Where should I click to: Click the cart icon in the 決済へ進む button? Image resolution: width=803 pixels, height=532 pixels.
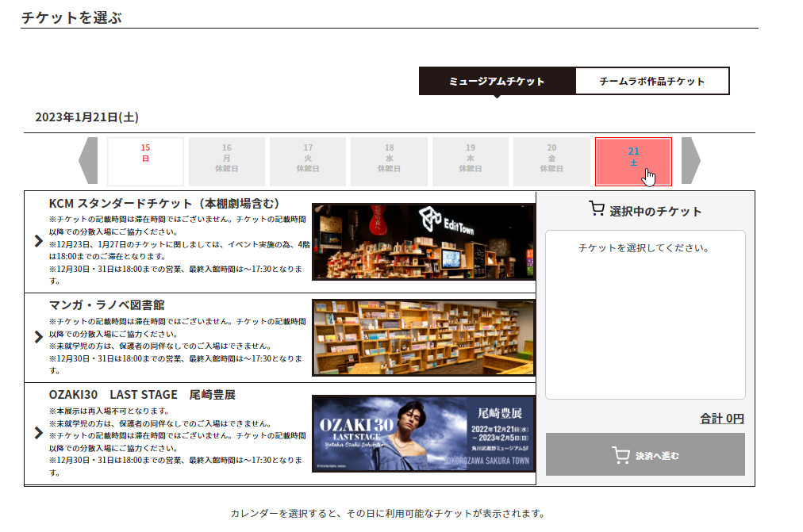(x=620, y=455)
